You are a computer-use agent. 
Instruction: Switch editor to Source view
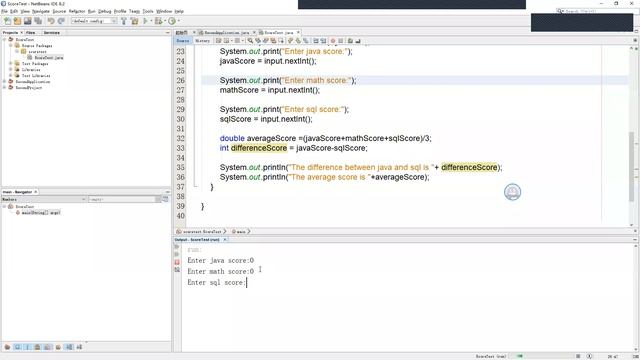pos(182,41)
